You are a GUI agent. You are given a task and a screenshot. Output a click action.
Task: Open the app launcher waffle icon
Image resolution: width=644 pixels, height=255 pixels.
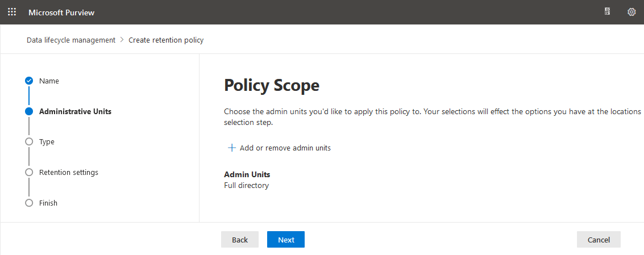point(12,12)
